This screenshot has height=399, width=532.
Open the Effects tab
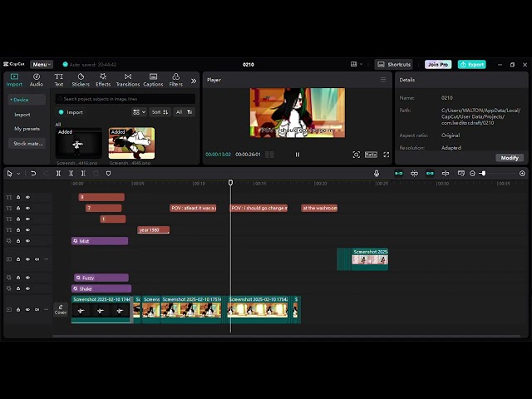click(x=103, y=80)
